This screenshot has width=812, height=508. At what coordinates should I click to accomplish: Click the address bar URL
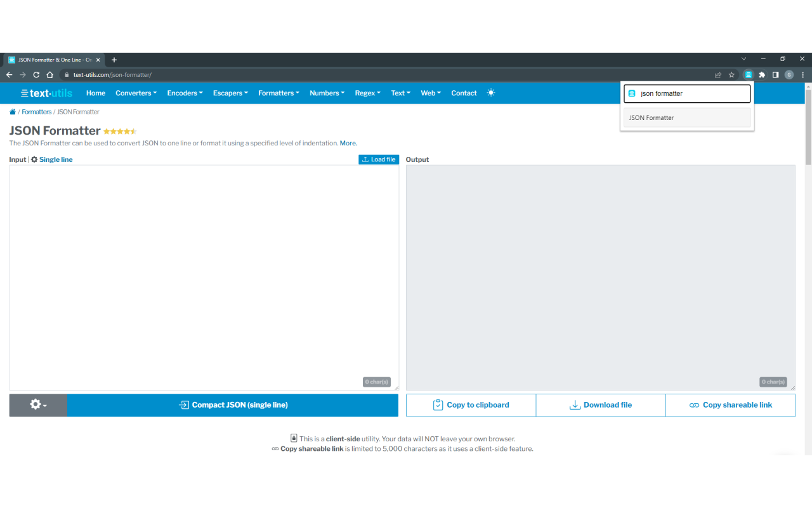tap(112, 75)
